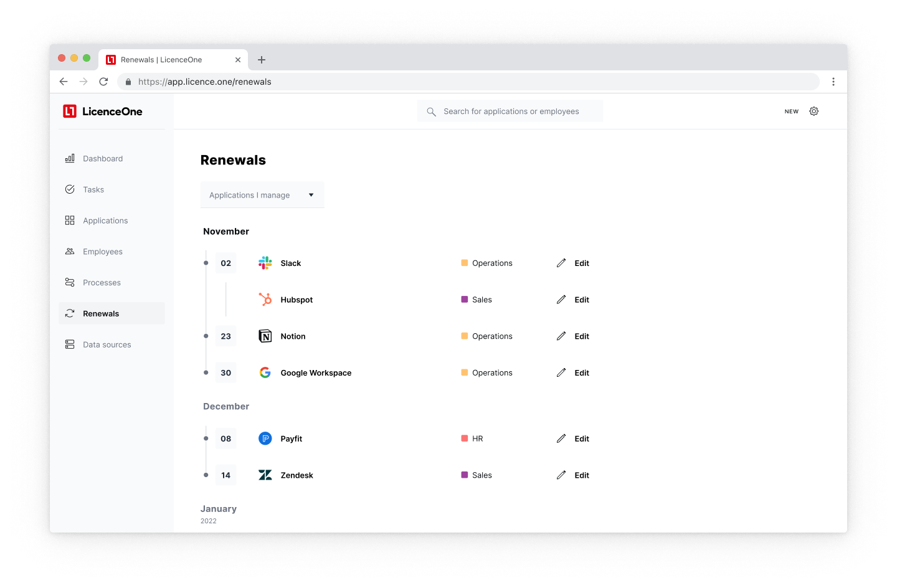Edit the Zendesk renewal
897x588 pixels.
(573, 475)
